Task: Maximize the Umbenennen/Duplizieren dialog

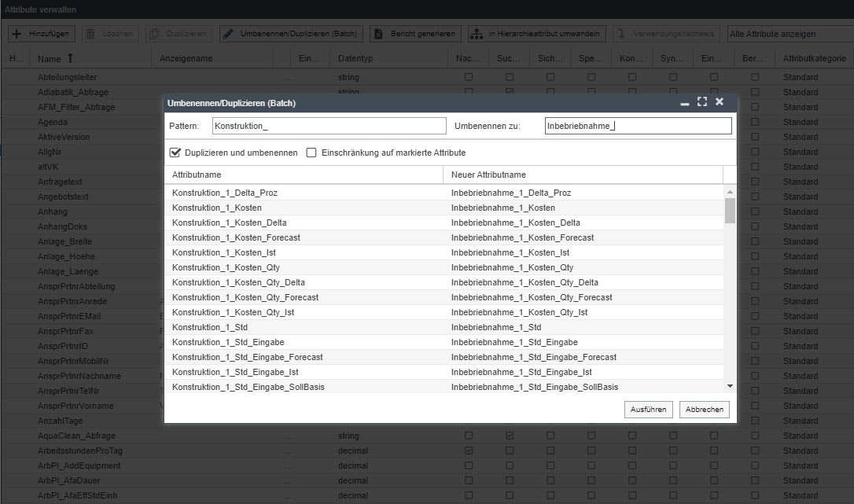Action: tap(702, 102)
